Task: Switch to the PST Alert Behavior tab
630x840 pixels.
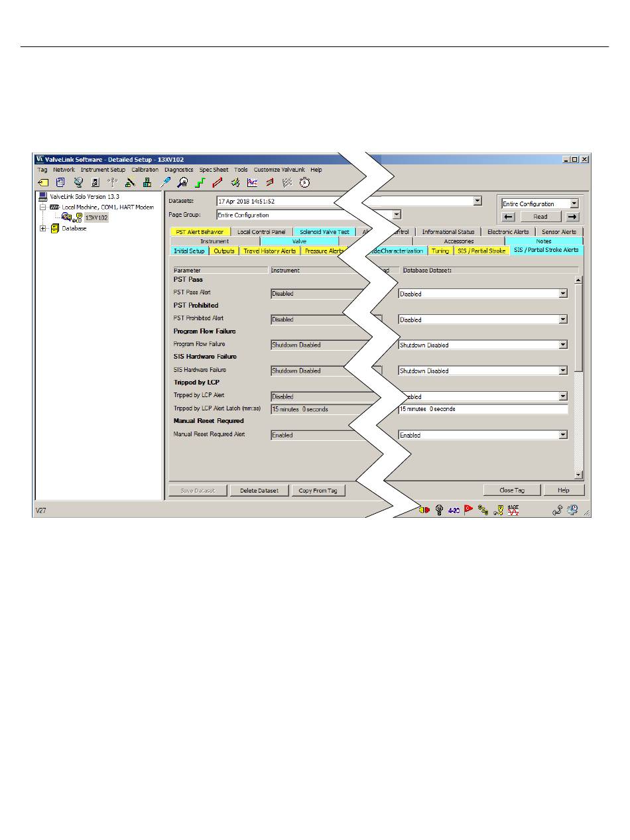Action: point(200,232)
